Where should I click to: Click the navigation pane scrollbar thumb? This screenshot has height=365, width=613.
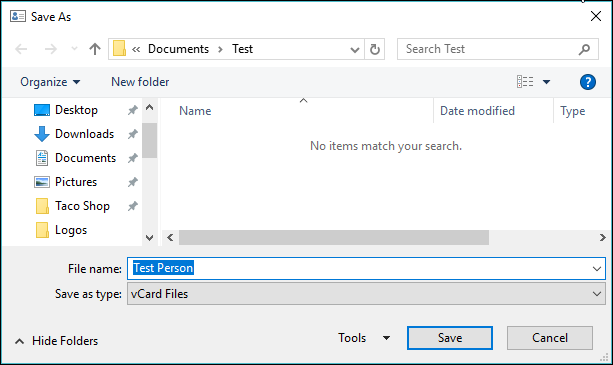coord(149,140)
